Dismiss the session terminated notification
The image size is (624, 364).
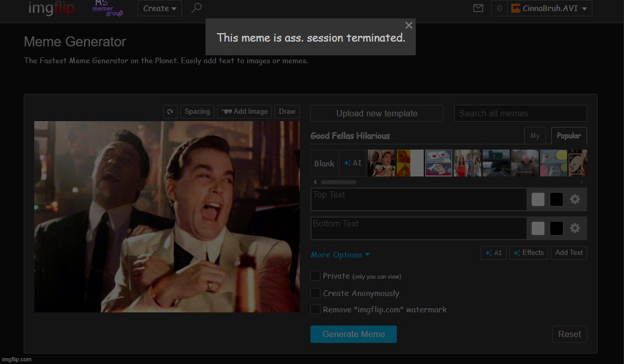tap(408, 25)
